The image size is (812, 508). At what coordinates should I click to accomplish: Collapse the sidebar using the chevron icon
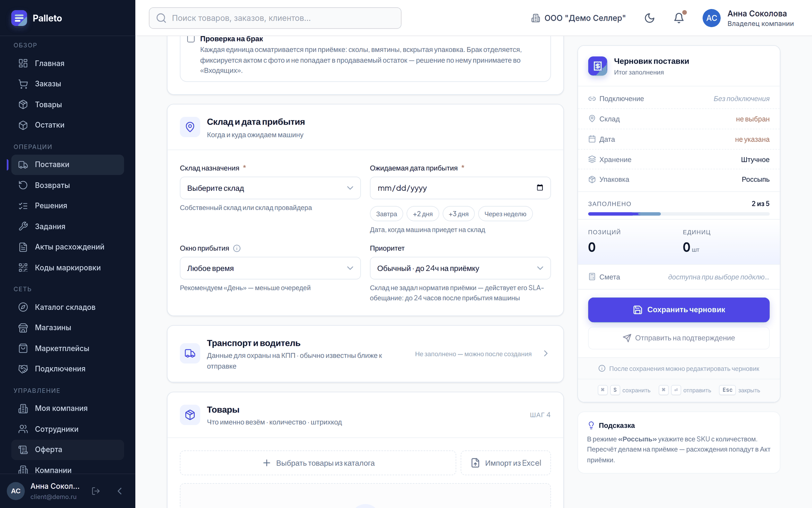coord(120,491)
